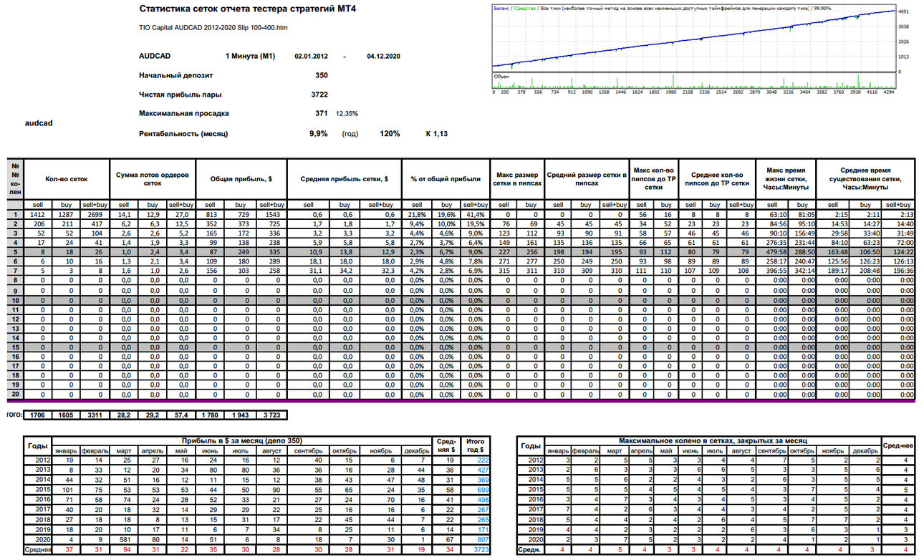Select the totals row value '1706'
Image resolution: width=924 pixels, height=560 pixels.
(x=37, y=415)
